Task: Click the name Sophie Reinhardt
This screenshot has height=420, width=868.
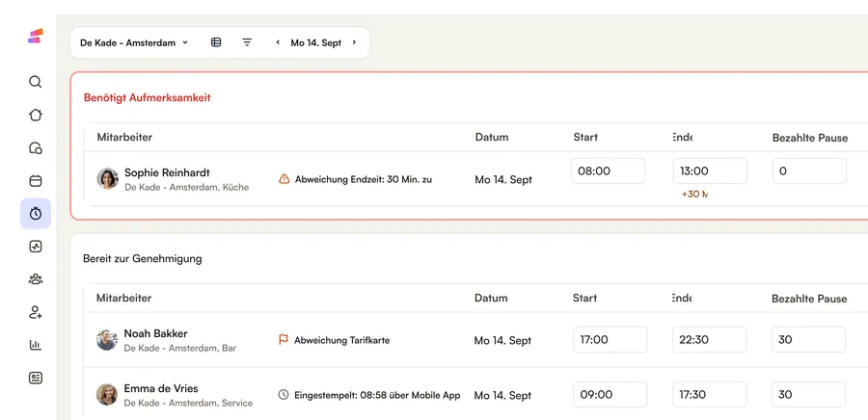Action: pyautogui.click(x=167, y=172)
